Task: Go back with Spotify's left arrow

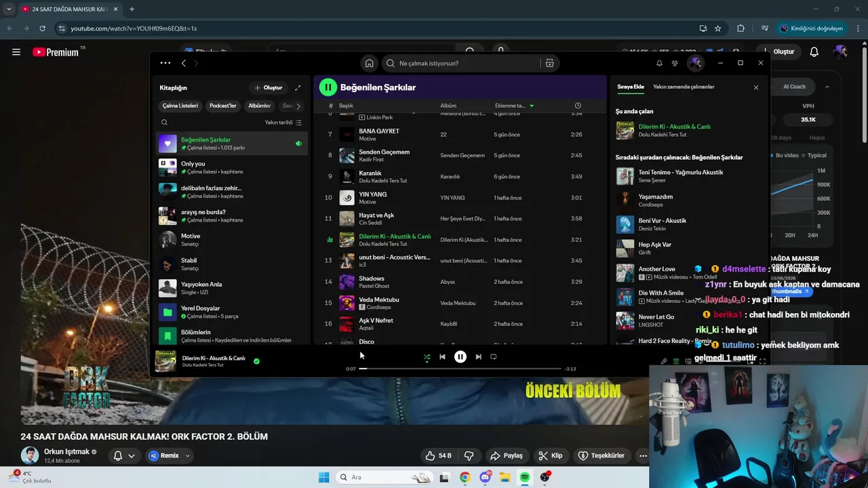Action: [184, 63]
